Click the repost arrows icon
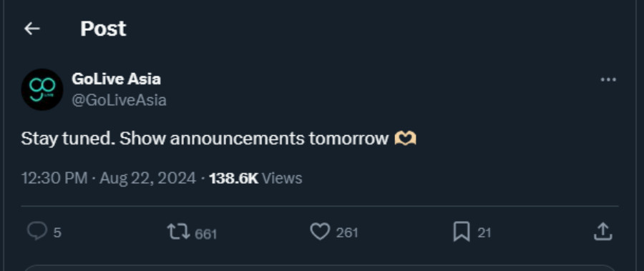This screenshot has height=271, width=644. tap(179, 232)
